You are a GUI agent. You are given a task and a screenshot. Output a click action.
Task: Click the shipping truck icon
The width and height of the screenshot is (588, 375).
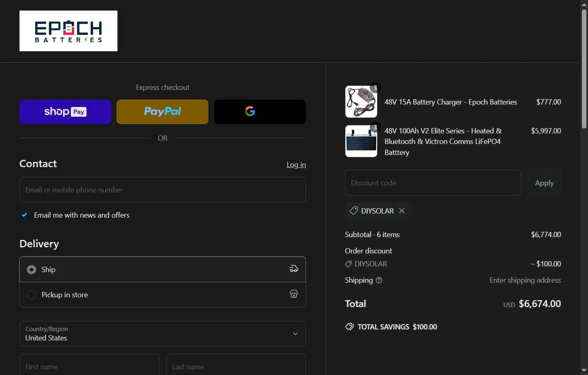(x=294, y=269)
